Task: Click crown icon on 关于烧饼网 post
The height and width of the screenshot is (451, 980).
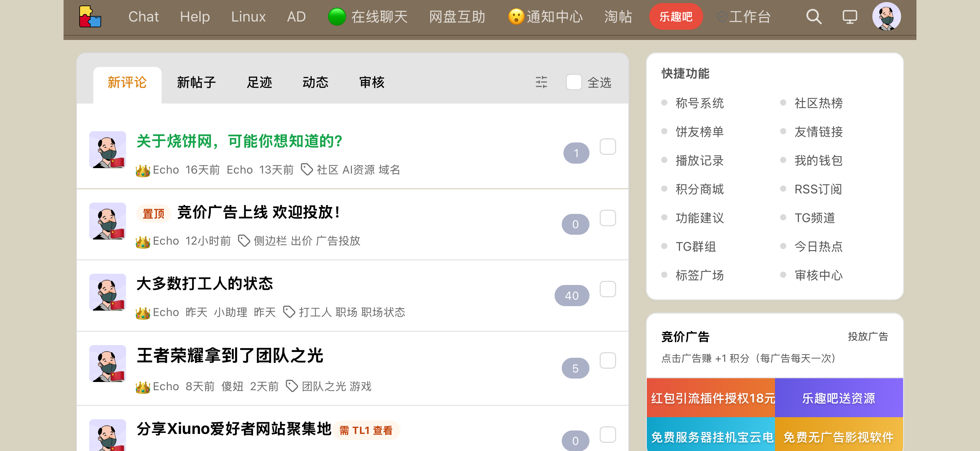Action: [143, 170]
